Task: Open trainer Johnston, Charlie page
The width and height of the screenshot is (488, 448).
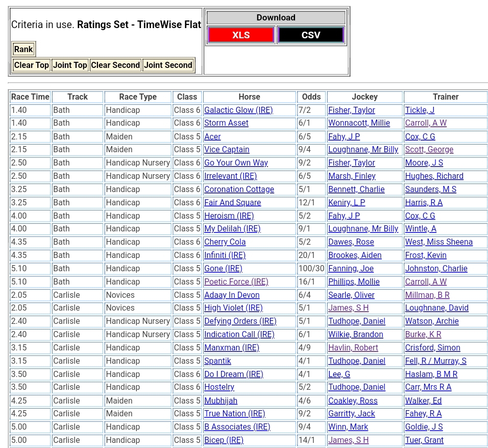Action: pyautogui.click(x=436, y=268)
